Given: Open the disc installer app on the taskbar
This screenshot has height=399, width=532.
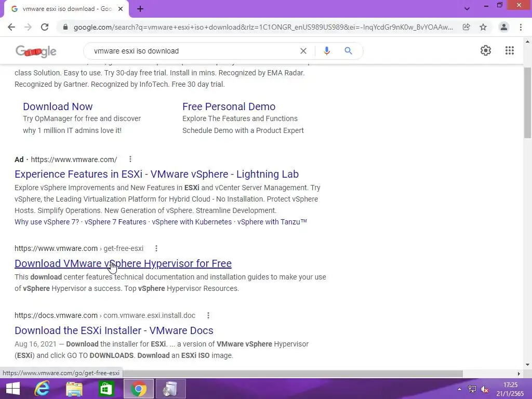Looking at the screenshot, I should pos(170,389).
